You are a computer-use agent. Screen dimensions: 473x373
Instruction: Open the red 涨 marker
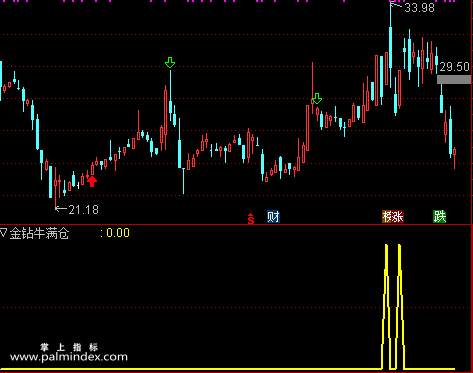398,217
